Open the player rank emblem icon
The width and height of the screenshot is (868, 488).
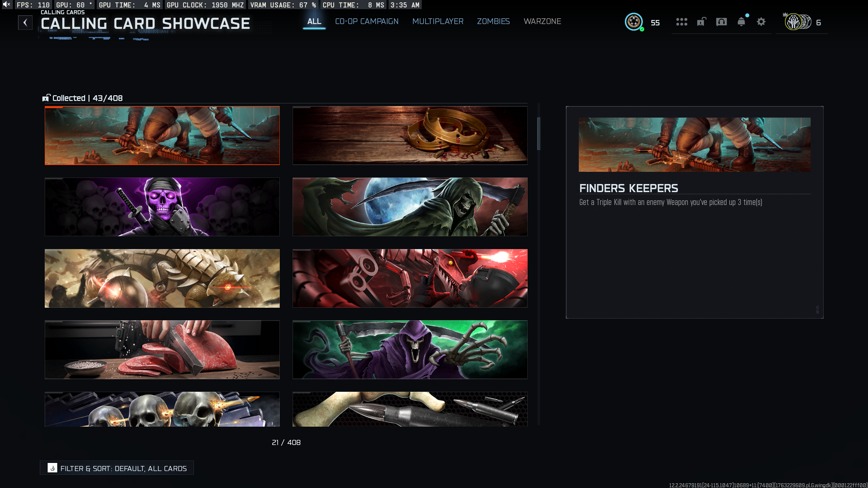tap(634, 22)
